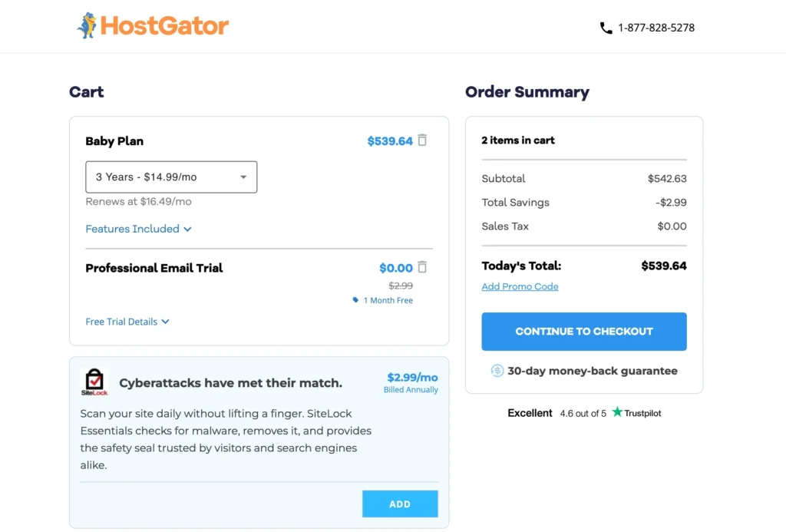Expand Features Included for Baby Plan
The height and width of the screenshot is (532, 786).
tap(138, 229)
